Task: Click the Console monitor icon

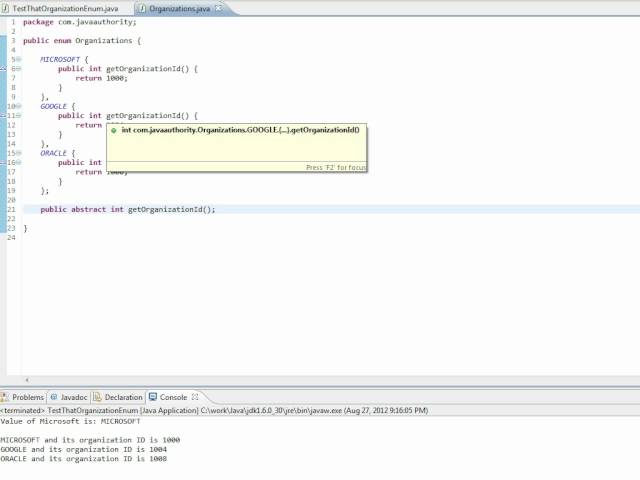Action: (x=153, y=397)
